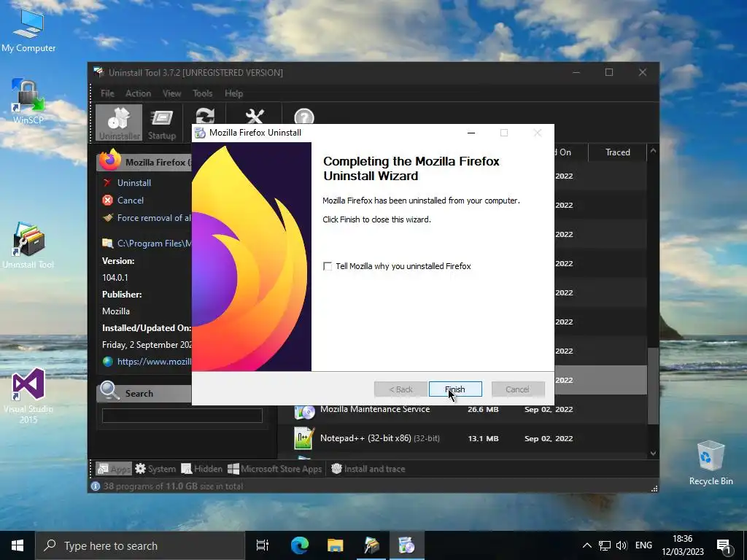Open the Uninstall Tool desktop shortcut
Screen dimensions: 747x560
[x=28, y=246]
